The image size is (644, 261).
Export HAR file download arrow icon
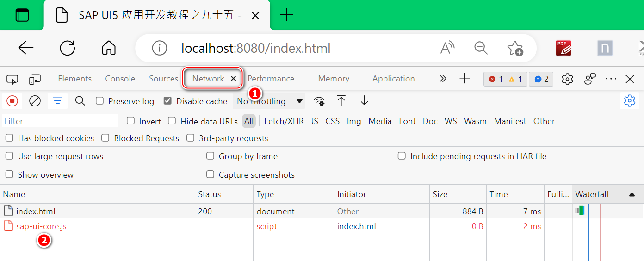point(365,101)
